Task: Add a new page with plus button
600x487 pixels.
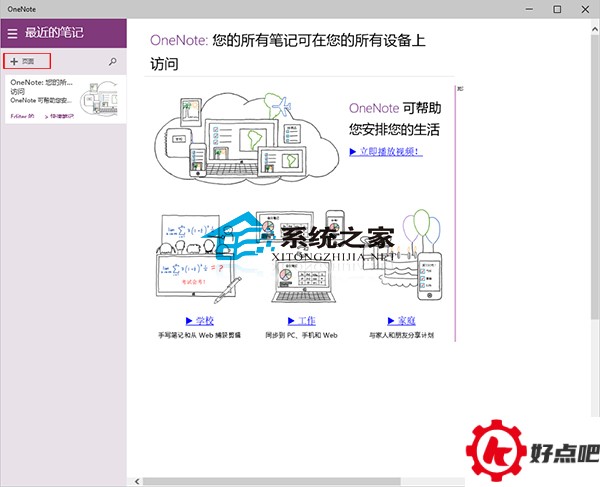Action: (x=27, y=61)
